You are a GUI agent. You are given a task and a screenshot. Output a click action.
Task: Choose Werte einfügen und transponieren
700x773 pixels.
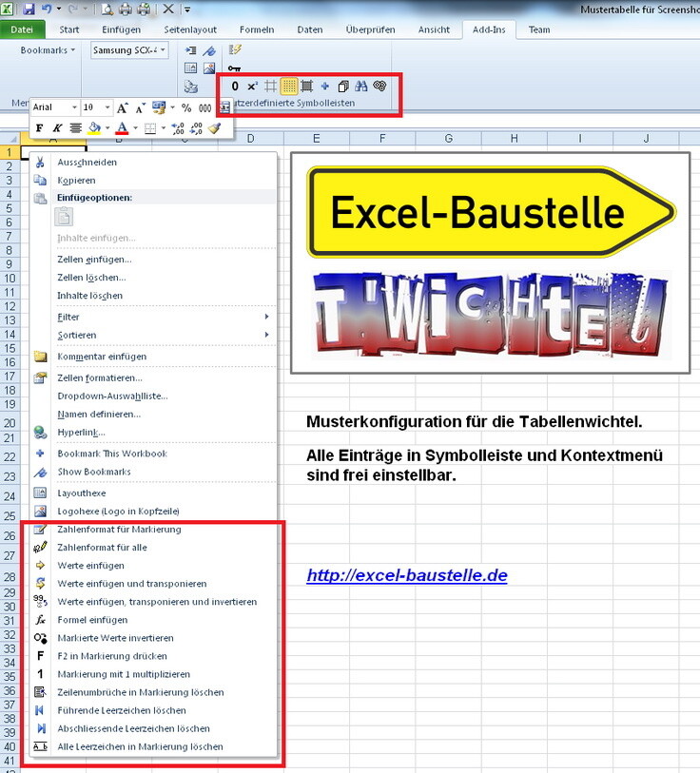[153, 584]
